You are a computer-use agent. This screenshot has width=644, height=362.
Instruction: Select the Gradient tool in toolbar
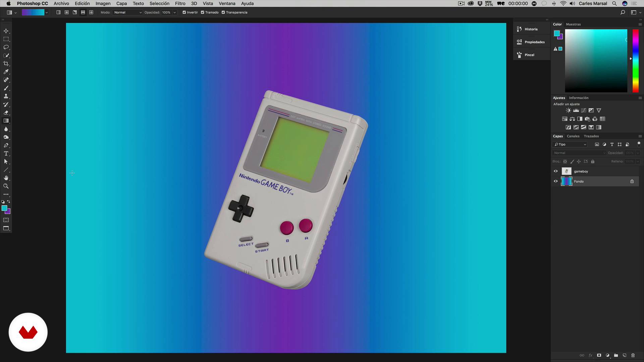click(6, 121)
